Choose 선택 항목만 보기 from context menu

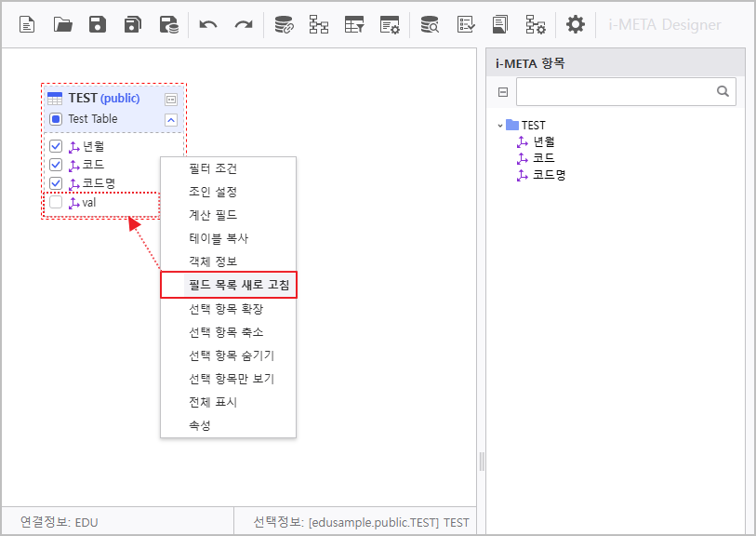click(x=228, y=379)
